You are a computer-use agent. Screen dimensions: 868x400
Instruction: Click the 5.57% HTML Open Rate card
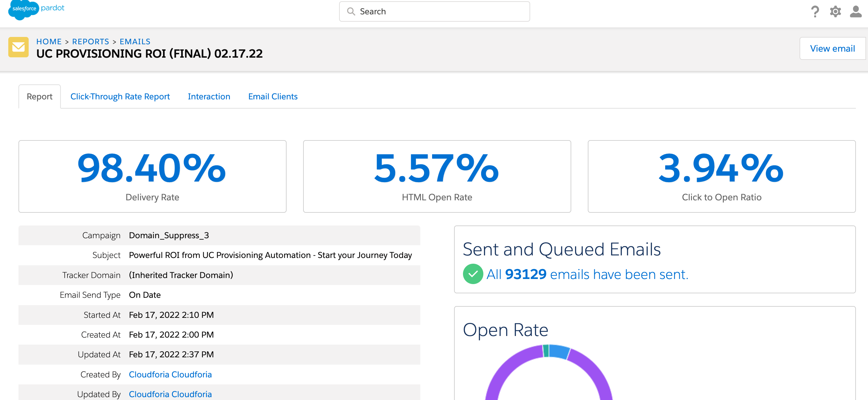pos(437,176)
